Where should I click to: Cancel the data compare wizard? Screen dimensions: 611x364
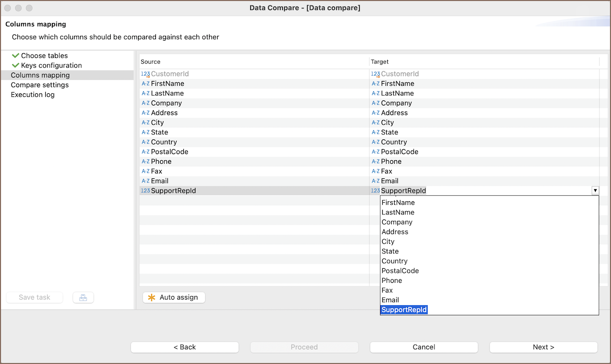click(x=424, y=347)
